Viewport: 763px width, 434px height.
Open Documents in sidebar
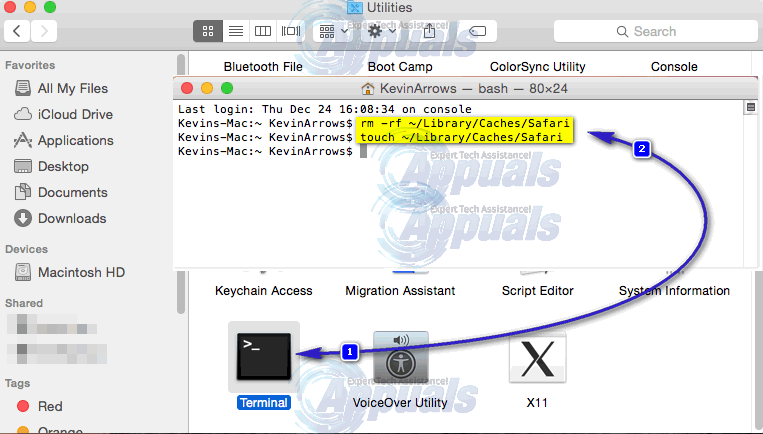coord(61,192)
